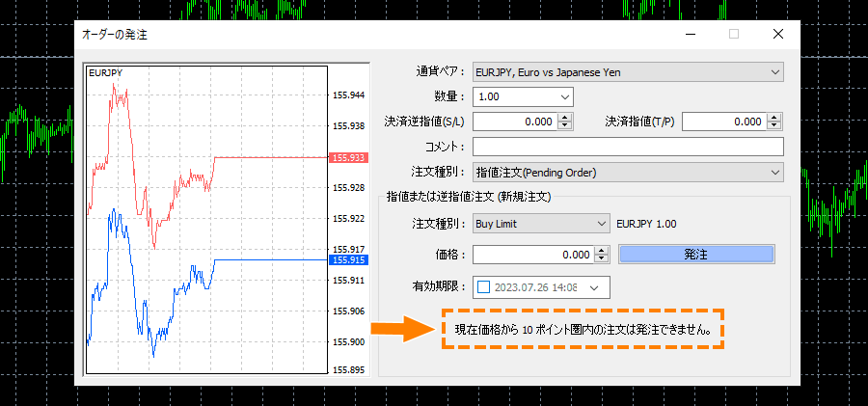Lower the 価格 using down arrow
This screenshot has width=868, height=406.
tap(601, 259)
